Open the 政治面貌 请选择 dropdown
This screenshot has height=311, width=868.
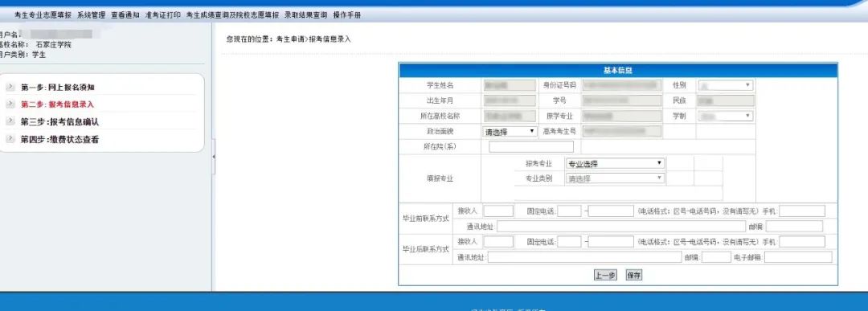pyautogui.click(x=510, y=132)
